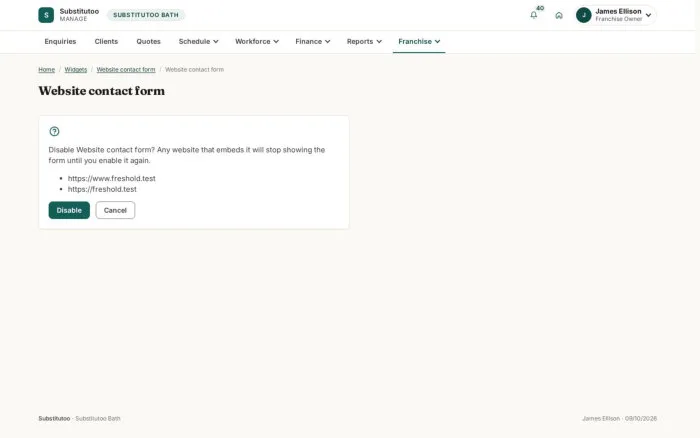Screen dimensions: 700x438
Task: Click the James Ellison avatar circle
Action: point(583,15)
